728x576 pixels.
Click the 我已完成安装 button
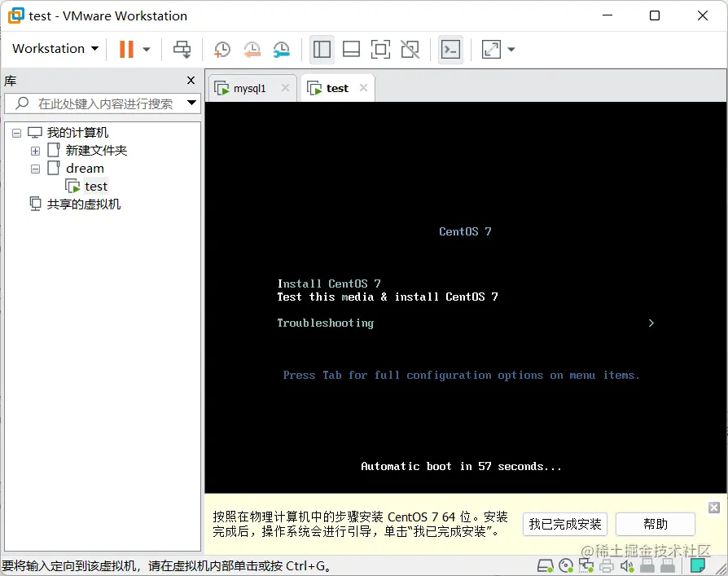coord(565,524)
